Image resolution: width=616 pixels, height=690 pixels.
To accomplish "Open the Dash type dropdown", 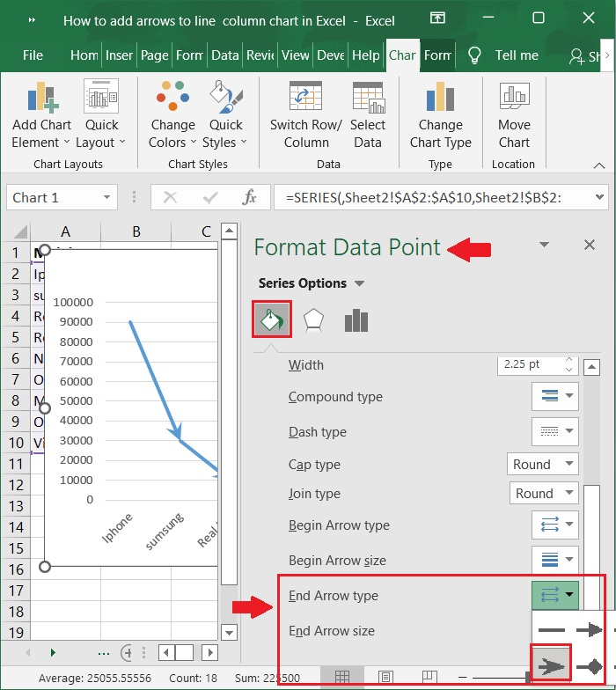I will 554,432.
